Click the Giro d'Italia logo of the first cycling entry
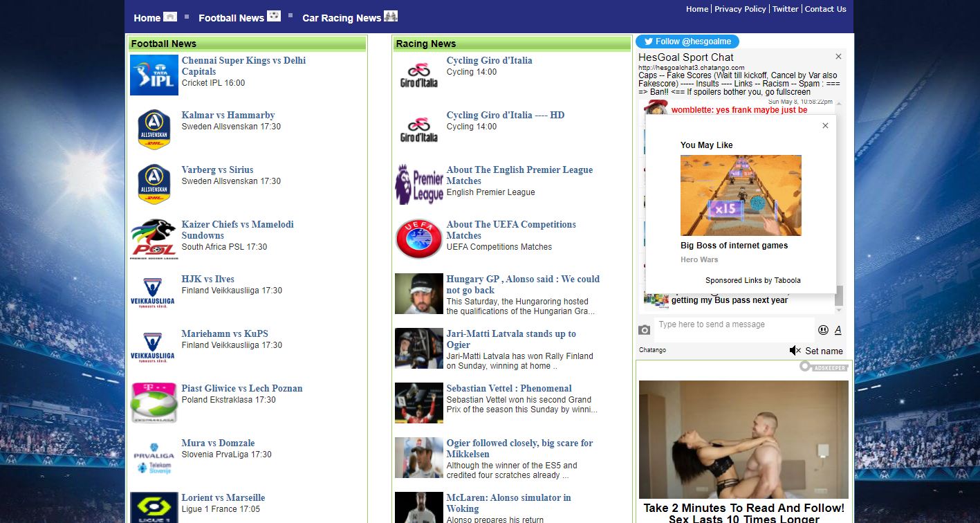Image resolution: width=980 pixels, height=523 pixels. [419, 75]
